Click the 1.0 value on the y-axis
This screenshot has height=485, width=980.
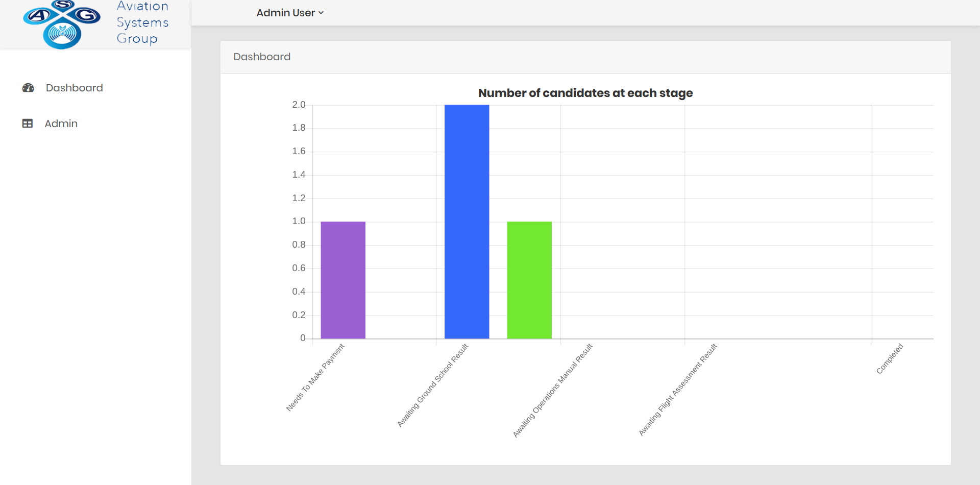299,221
